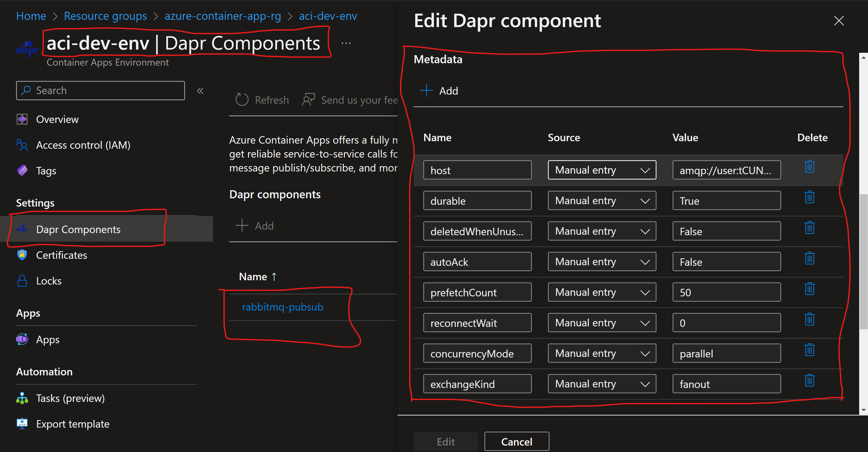Open Source dropdown for concurrencyMode row
Screen dimensions: 868x452
(x=602, y=353)
